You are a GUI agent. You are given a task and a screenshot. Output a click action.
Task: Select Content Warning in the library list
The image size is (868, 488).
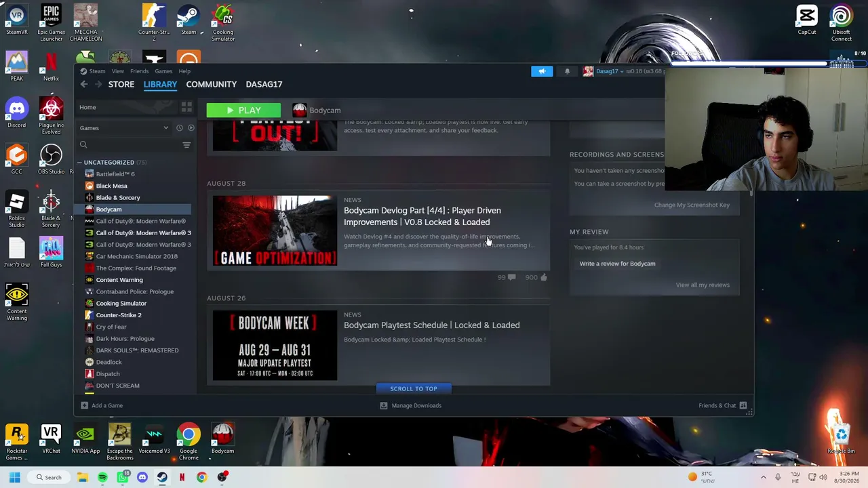[119, 280]
